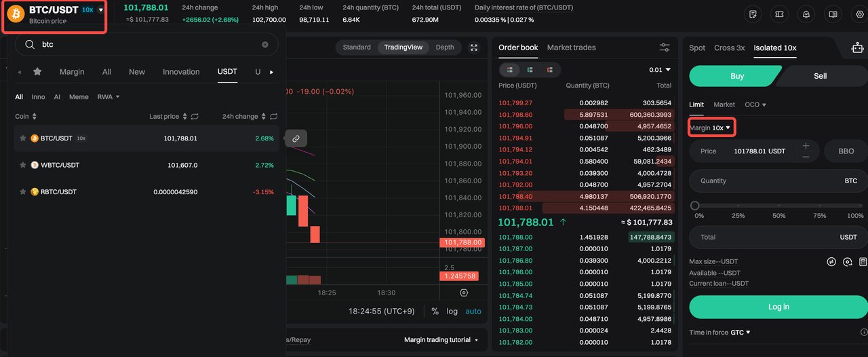Open the Margin 10x leverage dropdown
Screen dimensions: 868x357
pos(710,128)
